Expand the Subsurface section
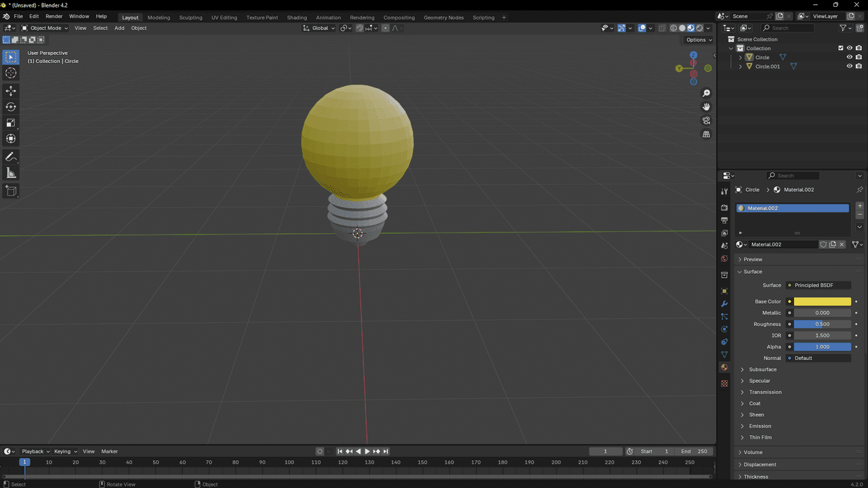The height and width of the screenshot is (488, 868). point(762,369)
